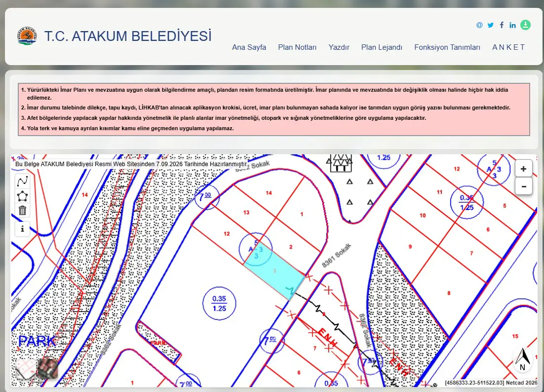This screenshot has width=544, height=392.
Task: Click parcel number 10 in right block
Action: (423, 215)
